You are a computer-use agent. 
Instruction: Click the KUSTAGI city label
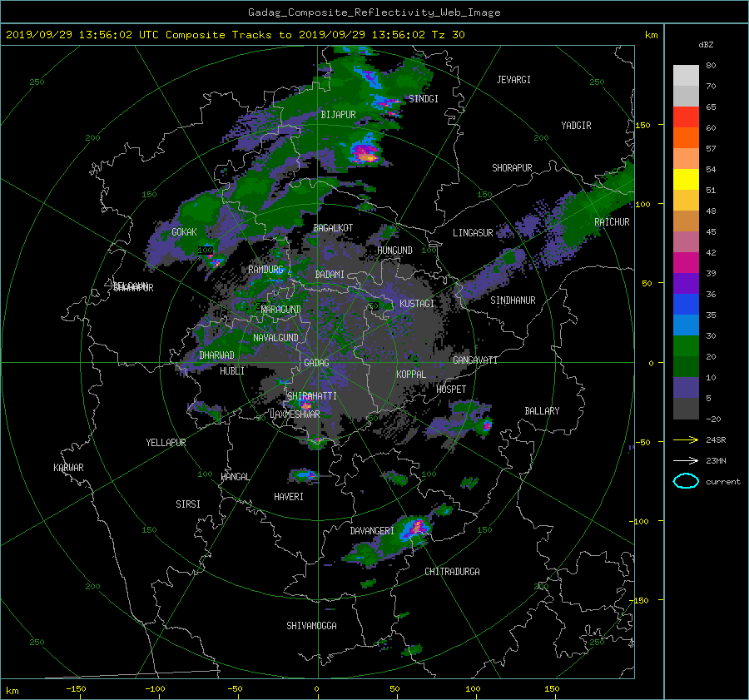point(417,304)
